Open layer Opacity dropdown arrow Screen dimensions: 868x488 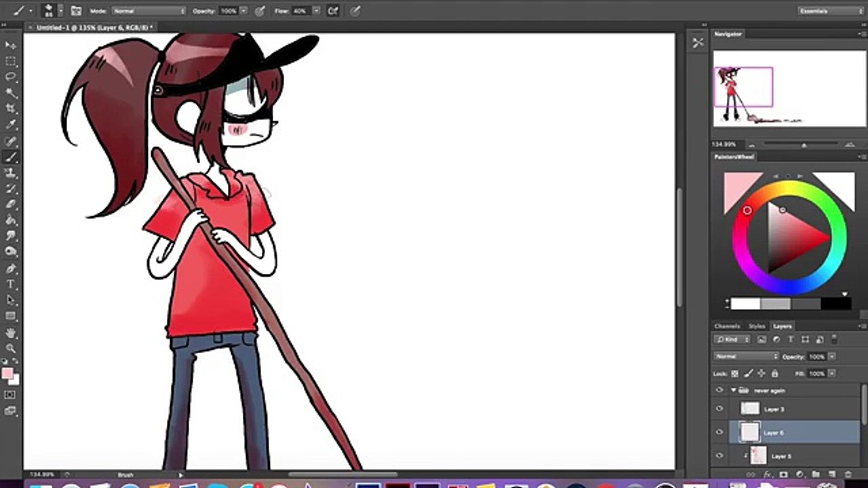(x=832, y=357)
